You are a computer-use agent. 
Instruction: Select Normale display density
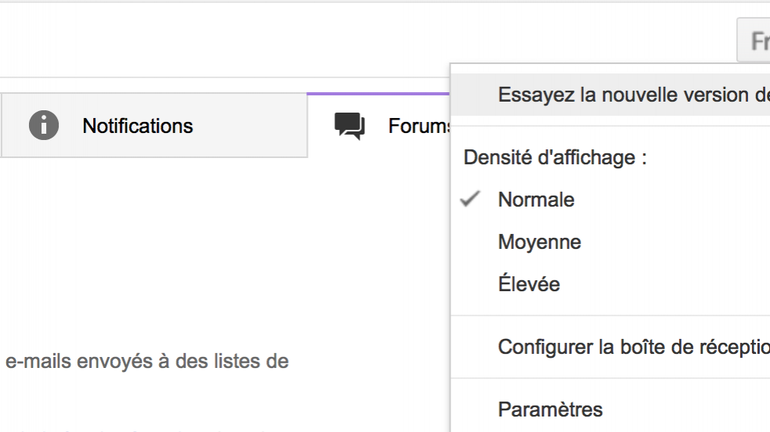click(536, 200)
